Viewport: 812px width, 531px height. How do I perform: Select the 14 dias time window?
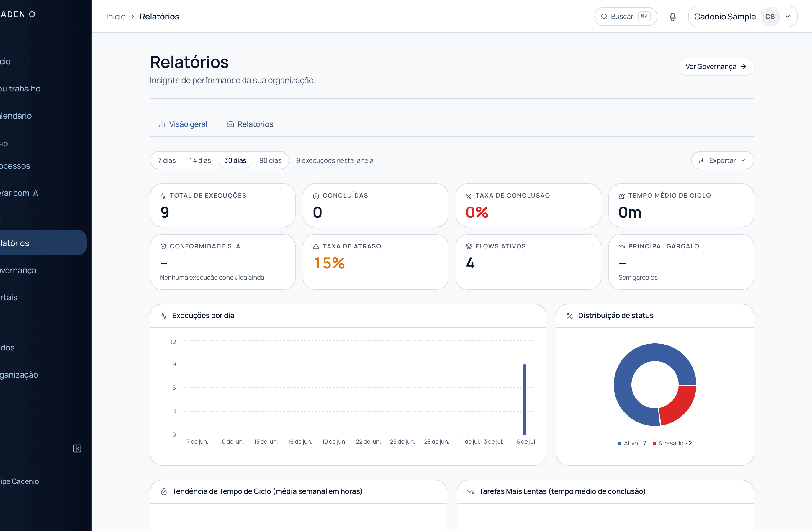click(x=200, y=161)
